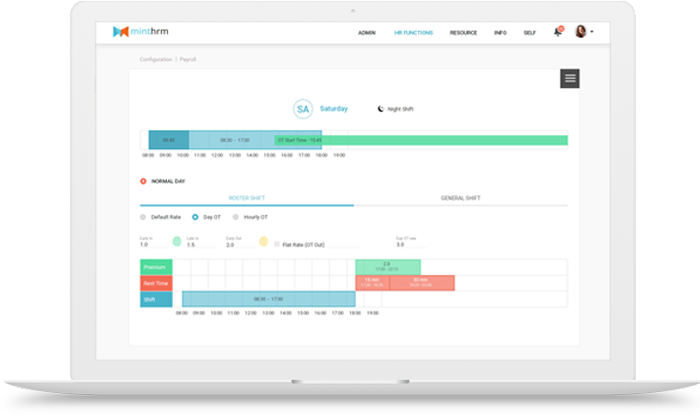
Task: Open the SELF menu
Action: [x=529, y=33]
